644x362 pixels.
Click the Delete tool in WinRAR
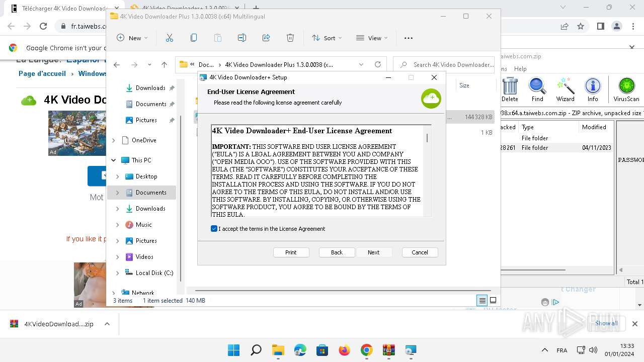pos(510,89)
